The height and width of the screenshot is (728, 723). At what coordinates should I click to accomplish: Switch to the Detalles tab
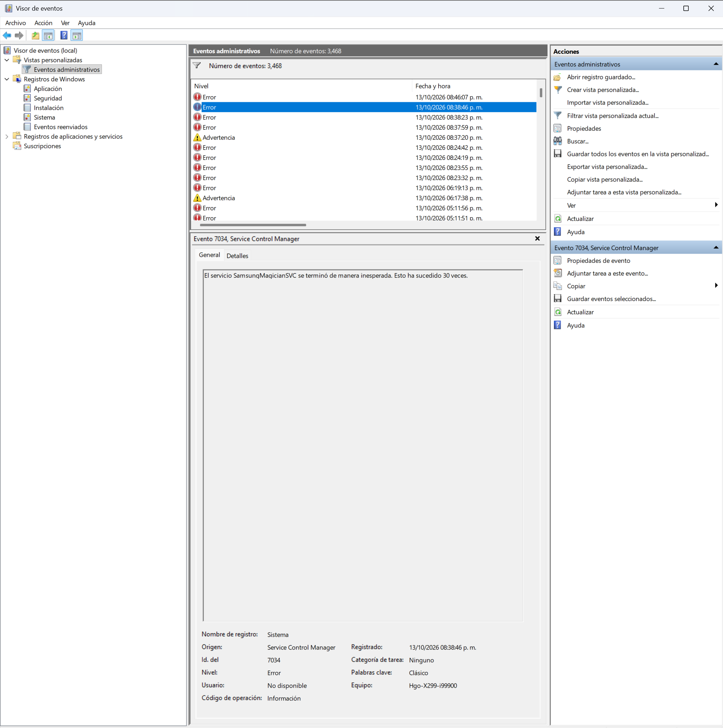point(237,256)
